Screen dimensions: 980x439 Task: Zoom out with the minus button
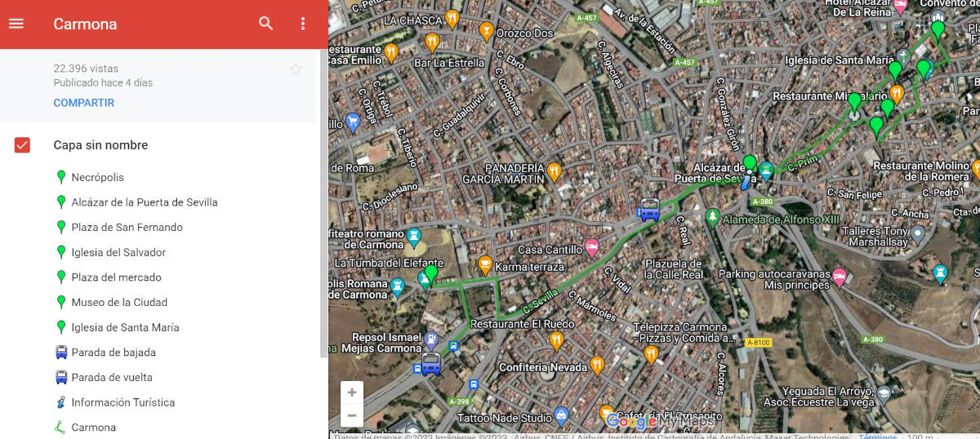click(352, 415)
